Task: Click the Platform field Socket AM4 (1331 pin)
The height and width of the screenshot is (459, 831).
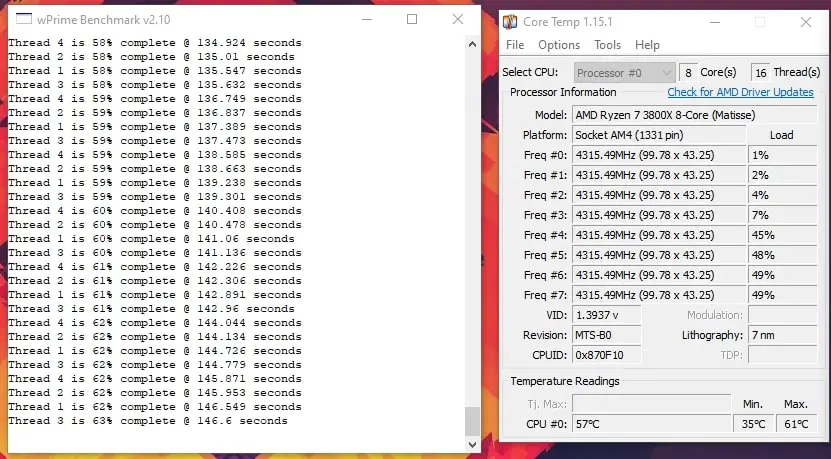Action: [x=659, y=135]
